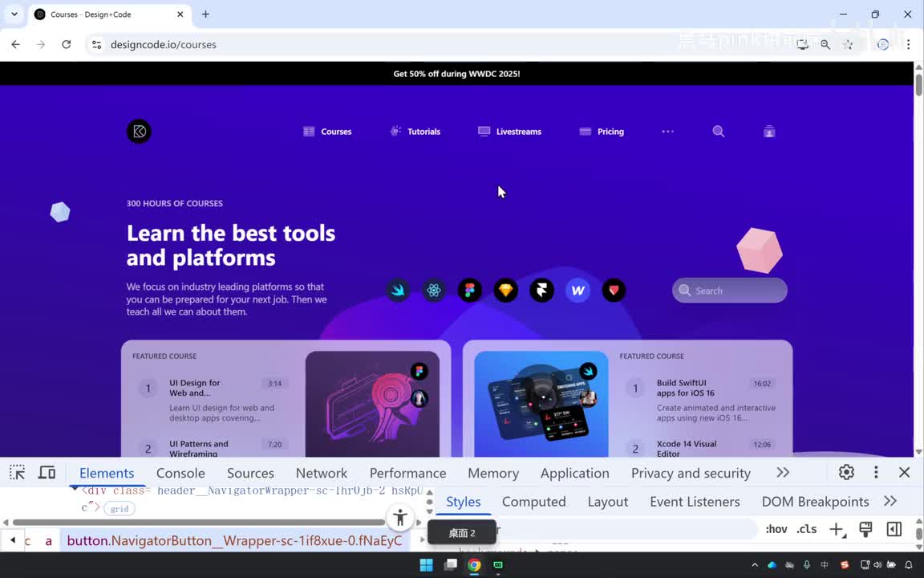This screenshot has height=578, width=924.
Task: Close the DevTools panel
Action: click(905, 472)
